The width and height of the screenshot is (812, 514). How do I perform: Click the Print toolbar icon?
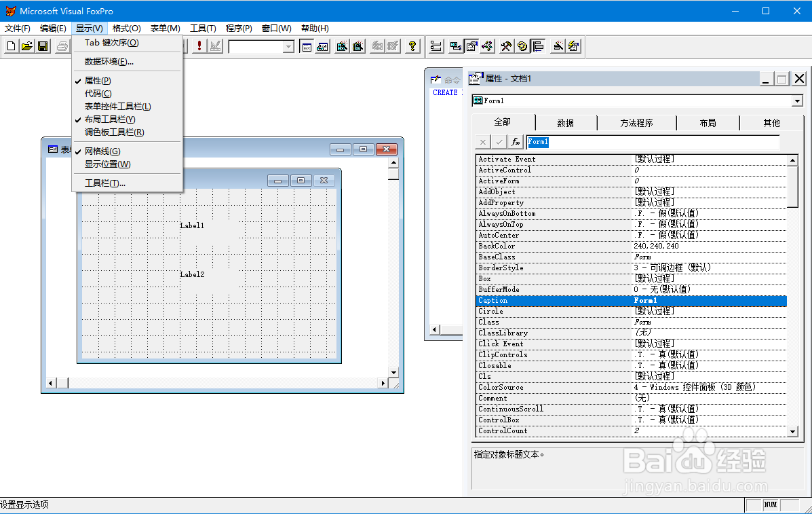(62, 46)
